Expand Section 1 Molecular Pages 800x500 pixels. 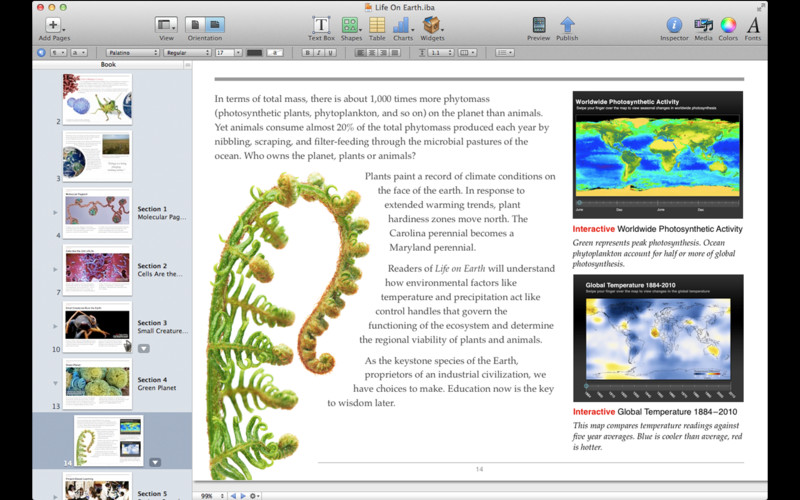click(x=55, y=213)
